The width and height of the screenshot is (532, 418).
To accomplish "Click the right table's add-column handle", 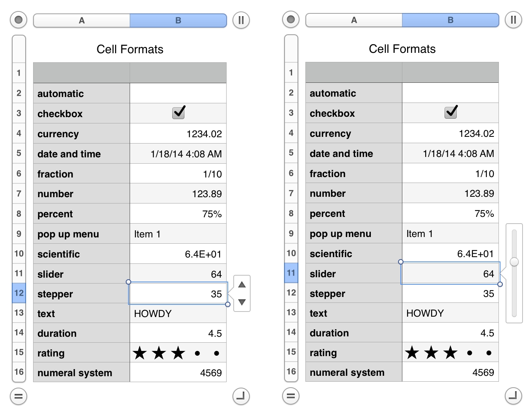I will (x=513, y=20).
